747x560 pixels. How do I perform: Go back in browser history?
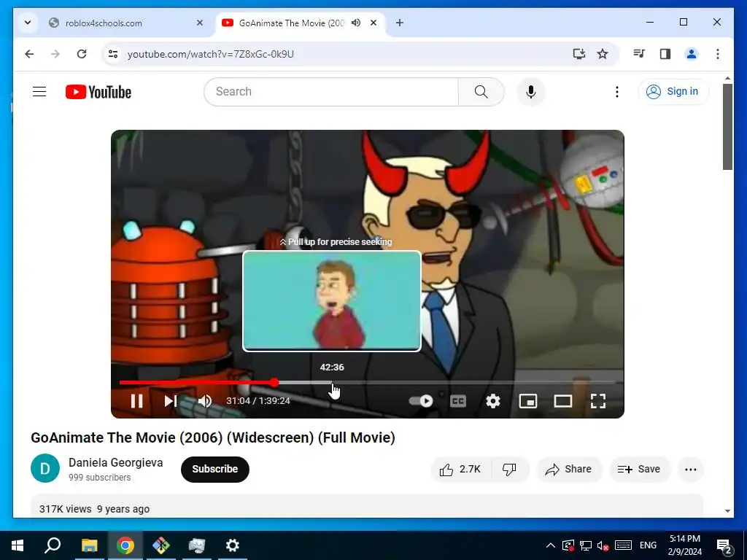click(29, 54)
